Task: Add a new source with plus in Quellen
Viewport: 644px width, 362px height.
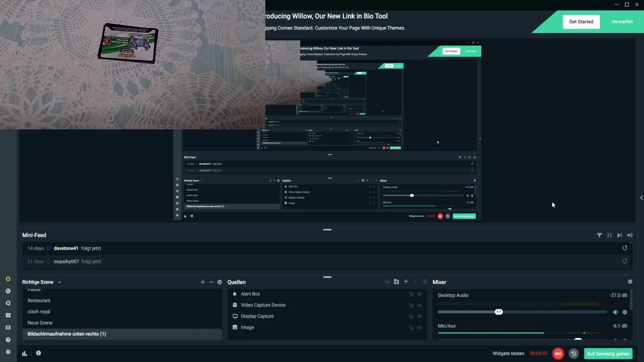Action: point(406,282)
